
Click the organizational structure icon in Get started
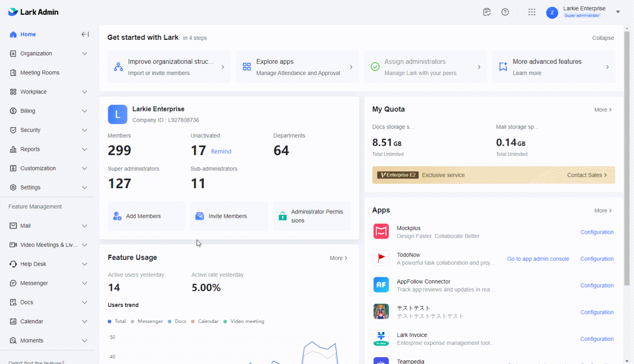pyautogui.click(x=118, y=67)
